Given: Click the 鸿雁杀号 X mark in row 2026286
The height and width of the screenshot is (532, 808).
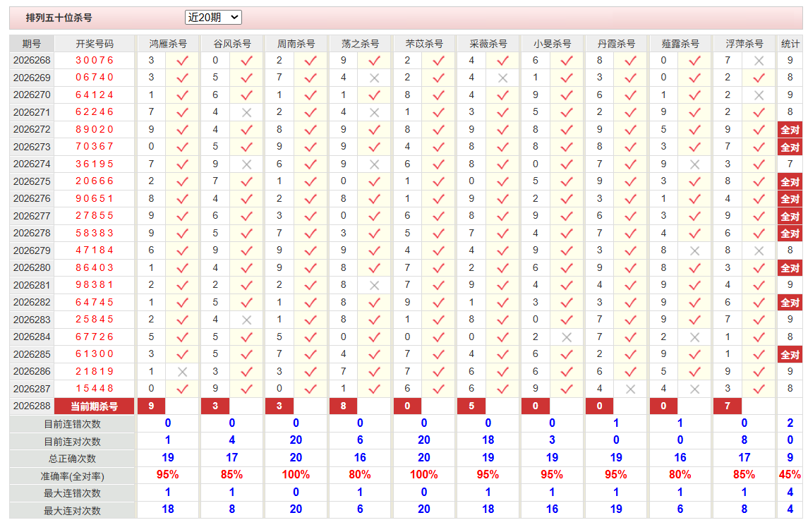Looking at the screenshot, I should (183, 372).
